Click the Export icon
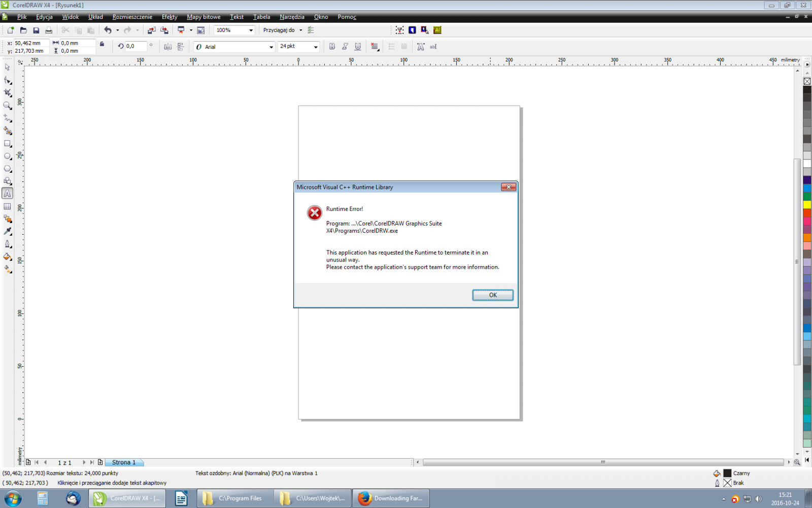Screen dimensions: 812x508 point(164,30)
